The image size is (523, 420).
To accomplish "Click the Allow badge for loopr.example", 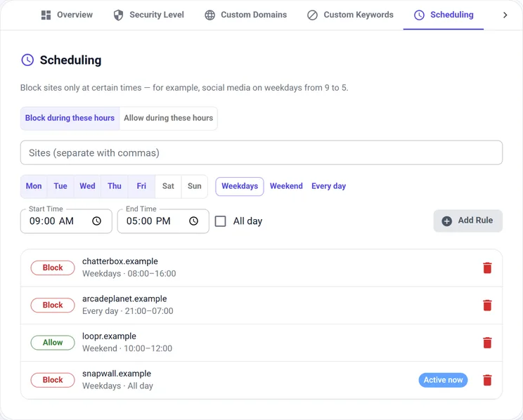I will [53, 342].
